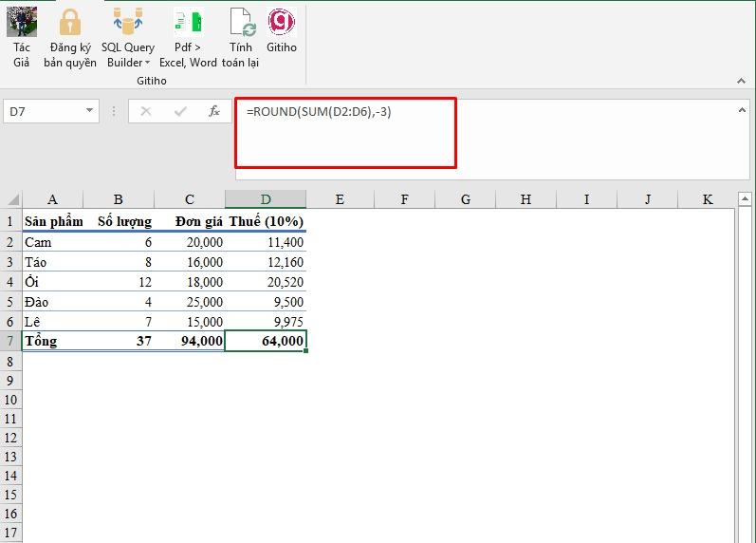Select column F header

[404, 198]
